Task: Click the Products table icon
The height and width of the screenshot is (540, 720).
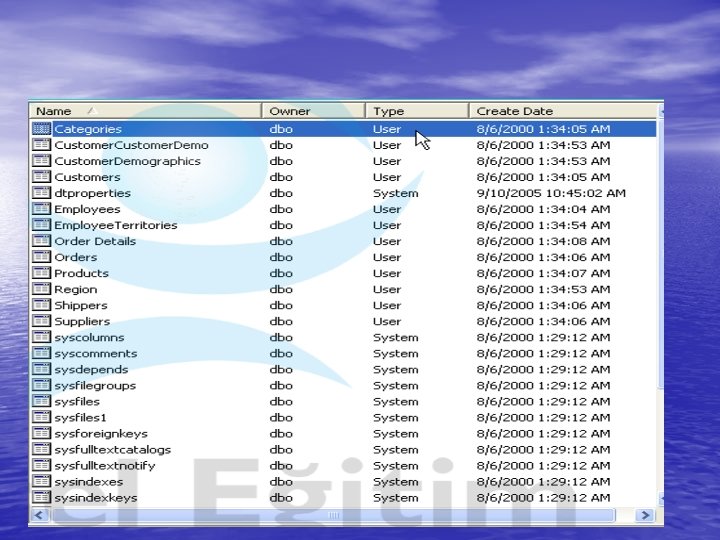Action: coord(41,273)
